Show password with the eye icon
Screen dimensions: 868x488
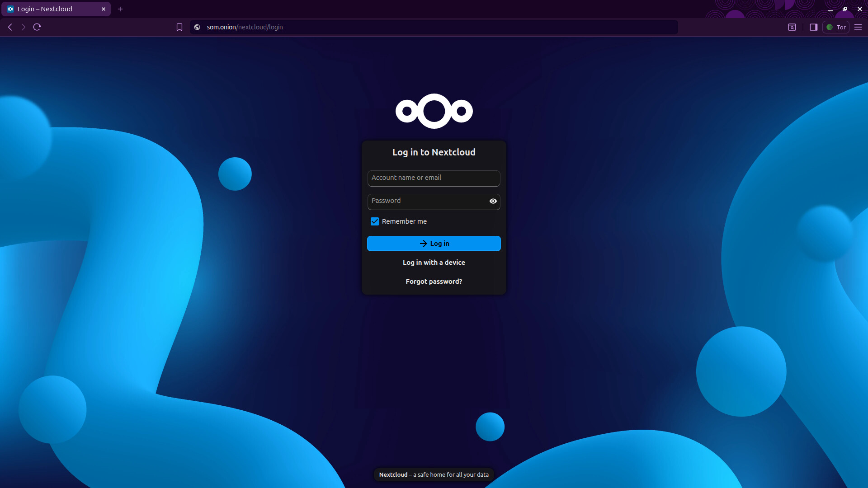(x=493, y=201)
